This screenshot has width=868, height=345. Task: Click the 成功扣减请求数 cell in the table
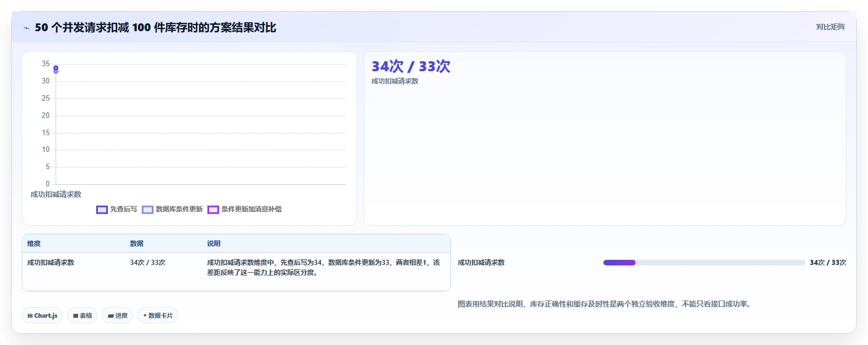[x=51, y=263]
